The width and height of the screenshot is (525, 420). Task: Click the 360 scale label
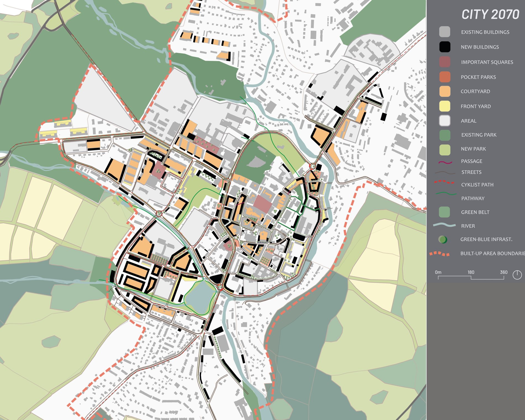coord(504,272)
